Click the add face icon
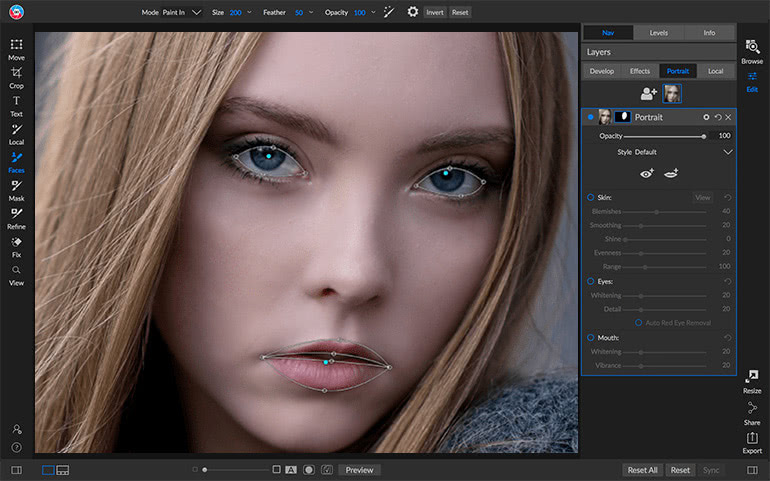This screenshot has width=770, height=481. click(648, 93)
